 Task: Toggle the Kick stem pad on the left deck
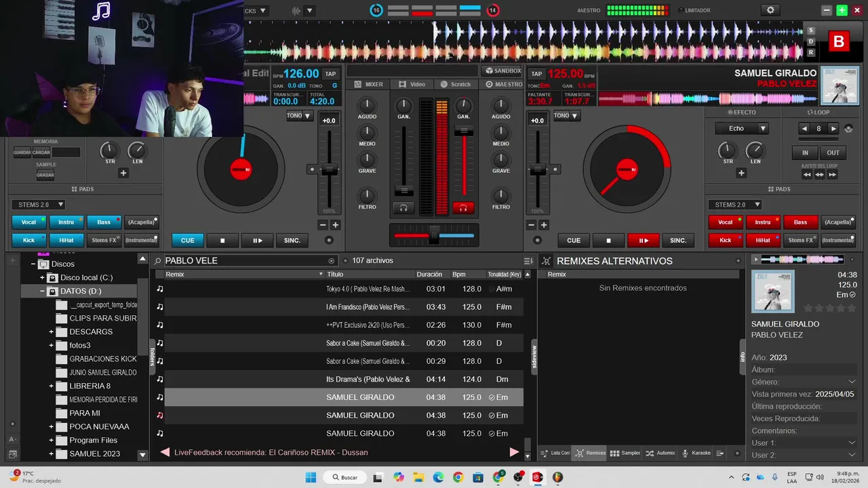coord(28,240)
